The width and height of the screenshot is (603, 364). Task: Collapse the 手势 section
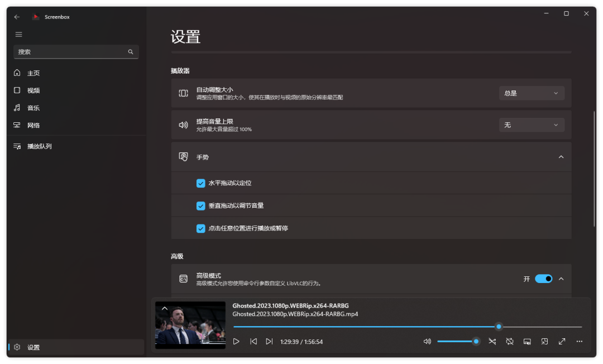click(561, 157)
